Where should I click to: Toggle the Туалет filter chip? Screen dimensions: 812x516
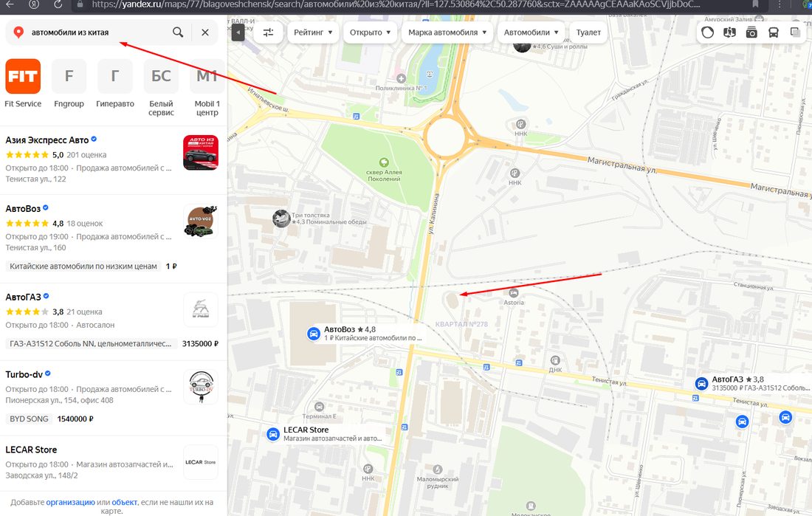coord(588,32)
